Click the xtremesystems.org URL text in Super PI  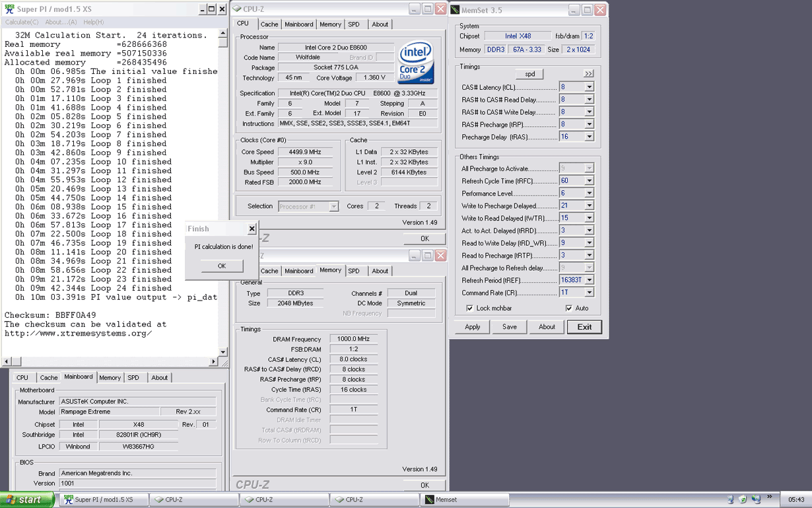coord(78,334)
